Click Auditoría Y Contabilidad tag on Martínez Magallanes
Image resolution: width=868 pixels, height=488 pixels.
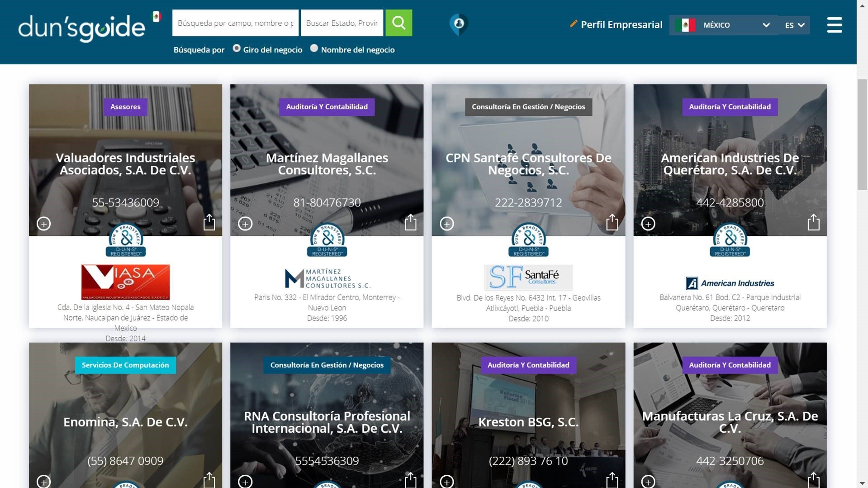(x=327, y=107)
